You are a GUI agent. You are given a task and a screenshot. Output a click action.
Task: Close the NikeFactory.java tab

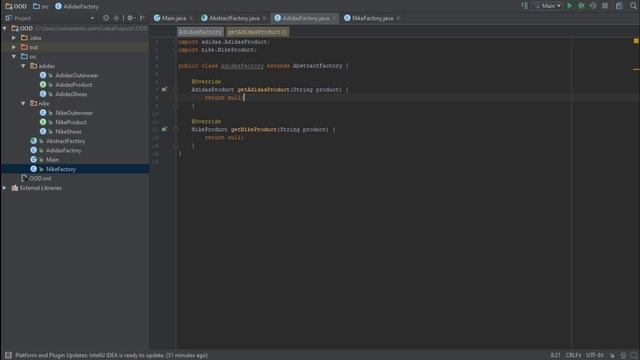(x=398, y=18)
